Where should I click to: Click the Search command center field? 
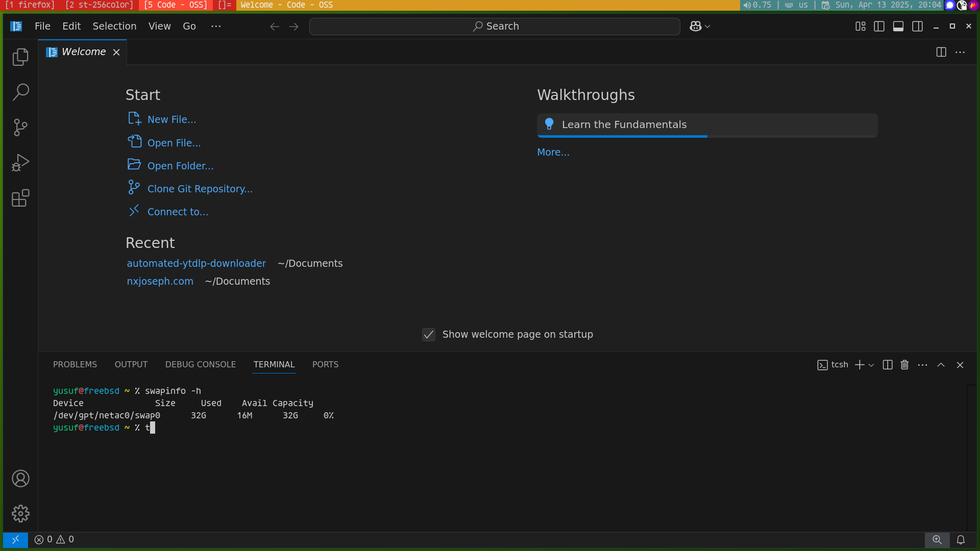[495, 27]
